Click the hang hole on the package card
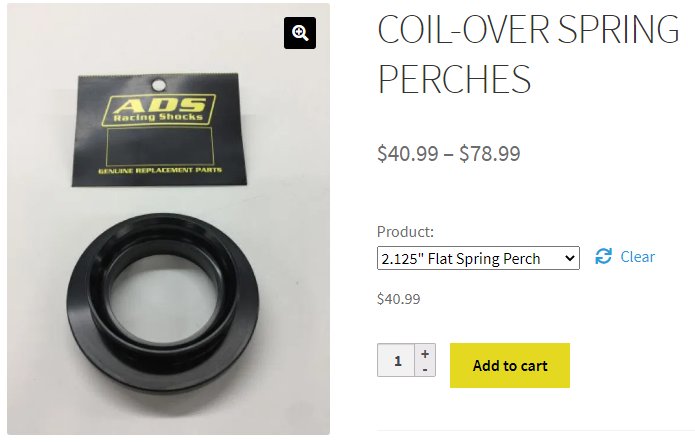Image resolution: width=695 pixels, height=445 pixels. [x=158, y=84]
